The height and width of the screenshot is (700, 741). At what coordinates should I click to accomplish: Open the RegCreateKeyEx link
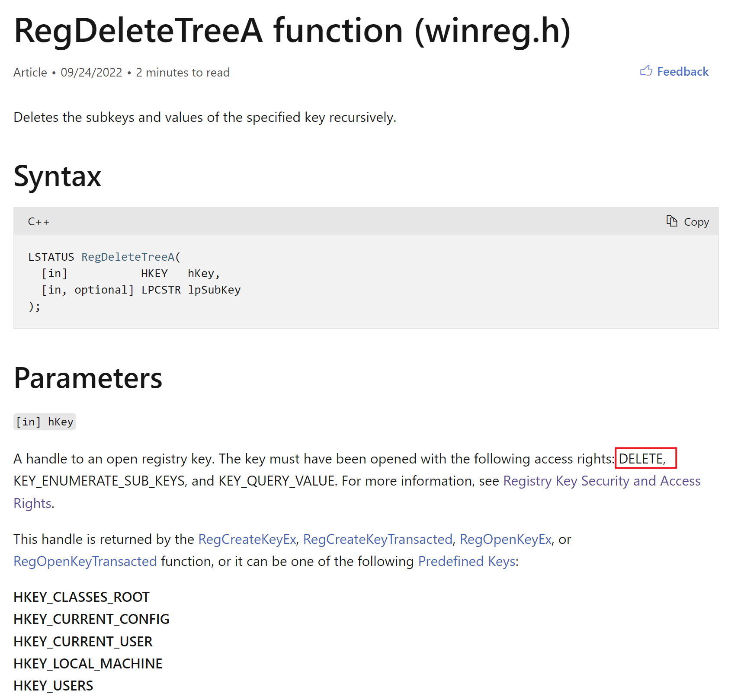[247, 539]
